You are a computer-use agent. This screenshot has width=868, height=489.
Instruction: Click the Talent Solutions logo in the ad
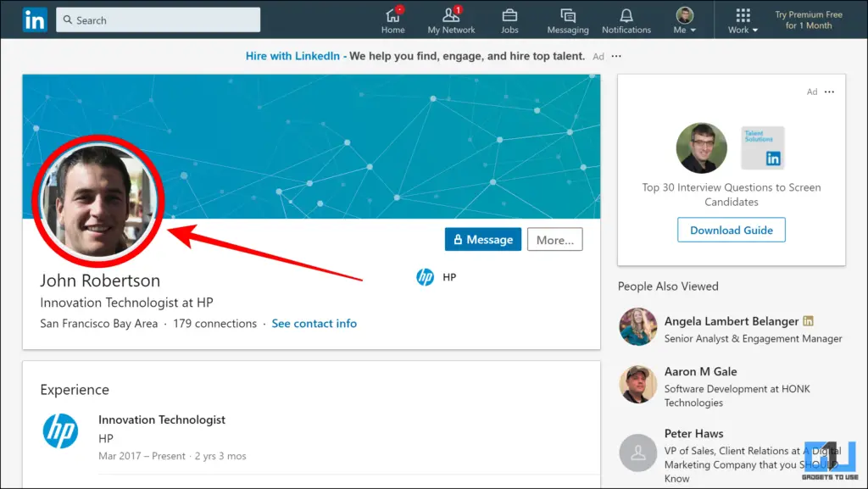(762, 147)
